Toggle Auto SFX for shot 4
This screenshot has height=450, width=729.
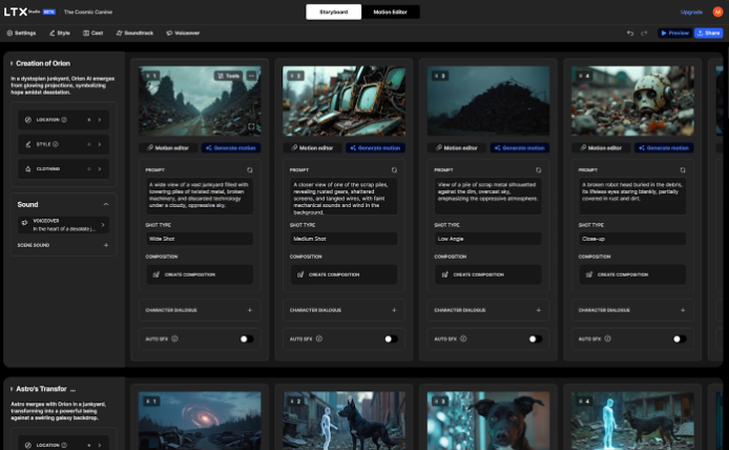click(x=679, y=339)
